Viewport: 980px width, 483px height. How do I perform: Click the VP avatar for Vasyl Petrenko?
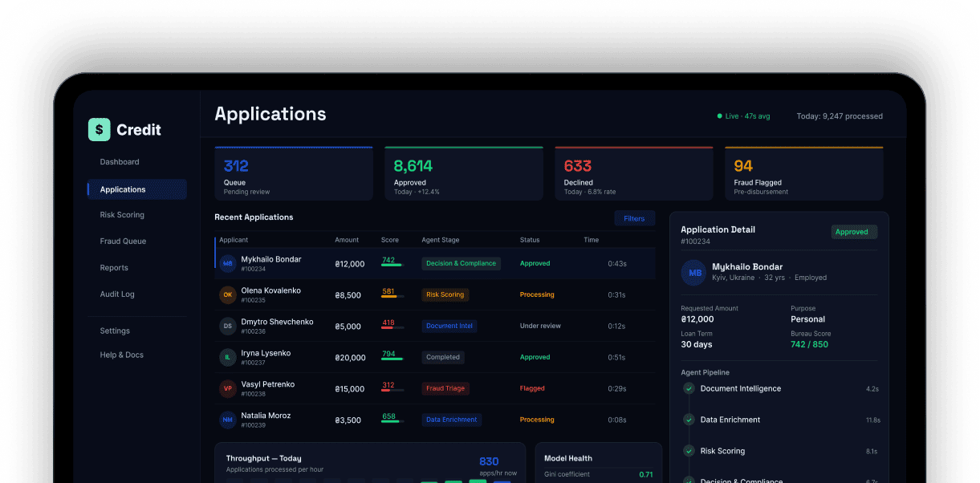click(x=228, y=388)
